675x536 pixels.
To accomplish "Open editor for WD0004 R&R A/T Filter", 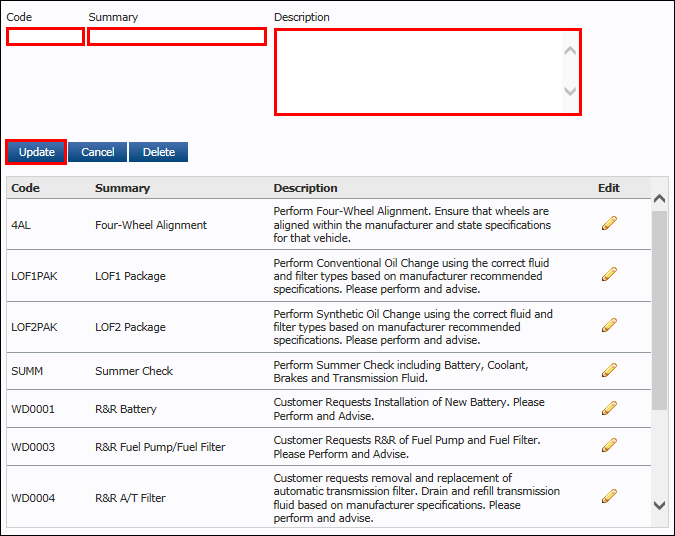I will coord(609,496).
